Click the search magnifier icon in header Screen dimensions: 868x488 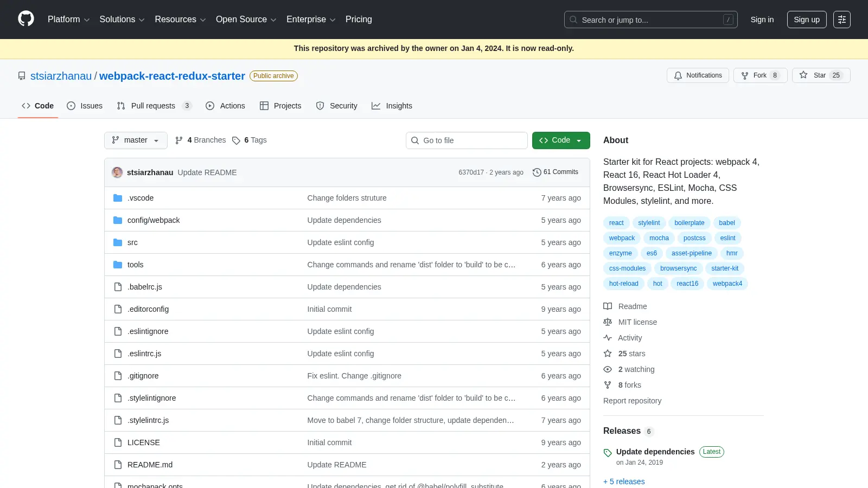(573, 20)
